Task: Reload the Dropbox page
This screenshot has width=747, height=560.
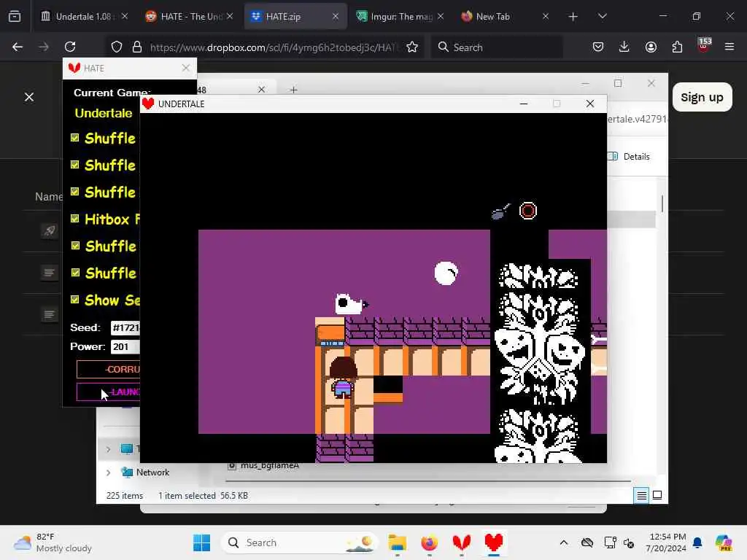Action: point(70,47)
